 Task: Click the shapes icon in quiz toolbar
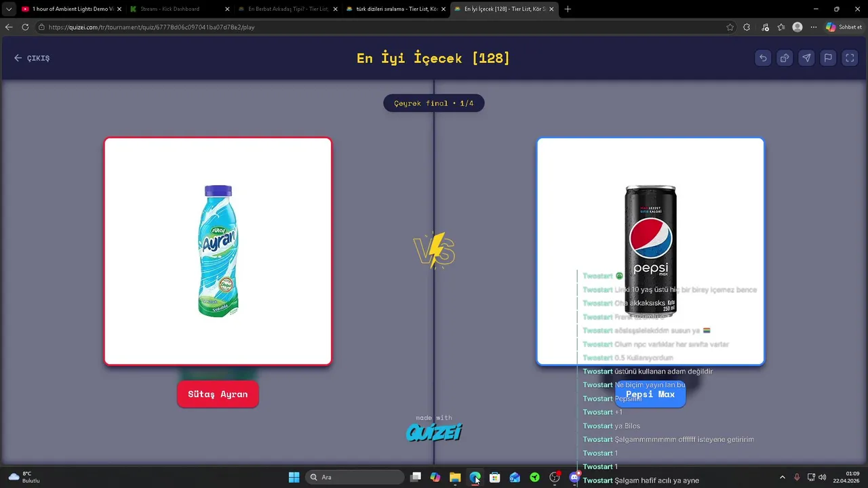pos(785,58)
